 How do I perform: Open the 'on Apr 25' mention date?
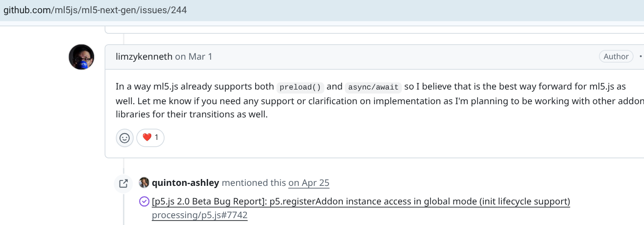coord(309,183)
